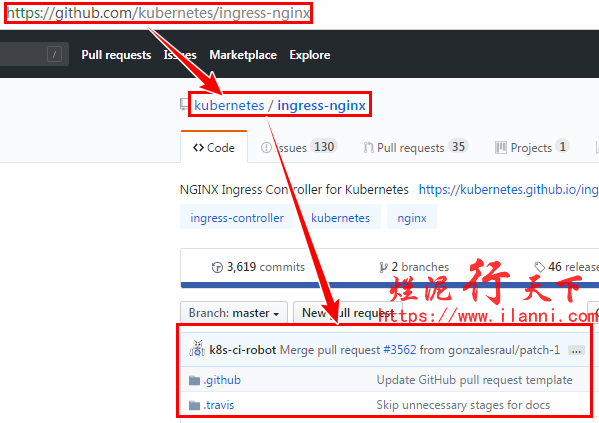Screen dimensions: 599x423
Task: Click the releases tag icon
Action: (539, 267)
